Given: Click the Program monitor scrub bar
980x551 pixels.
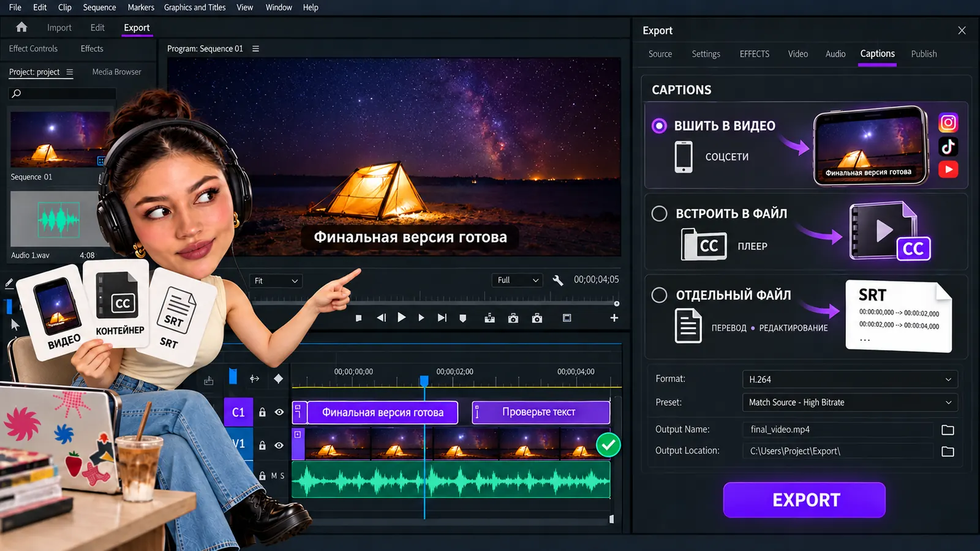Looking at the screenshot, I should 435,302.
